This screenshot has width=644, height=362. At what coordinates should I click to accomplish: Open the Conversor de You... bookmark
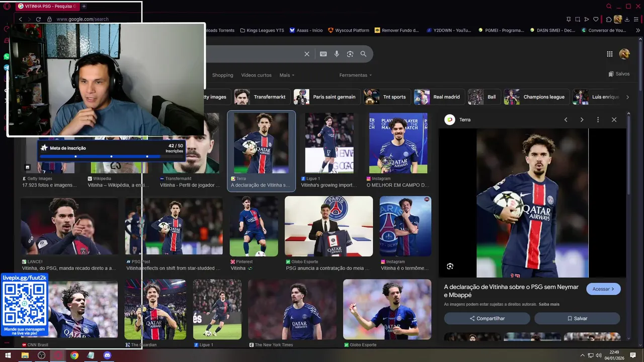click(x=604, y=30)
